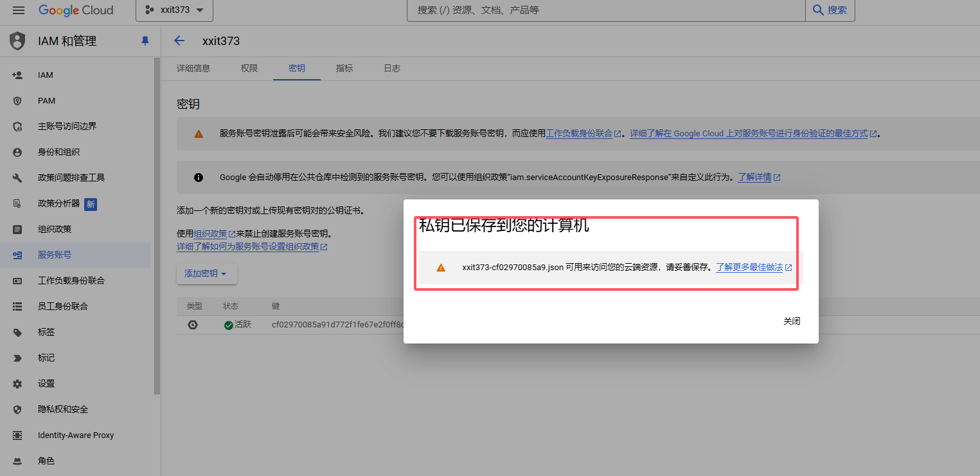Click the orange warning icon in dialog

[x=441, y=268]
